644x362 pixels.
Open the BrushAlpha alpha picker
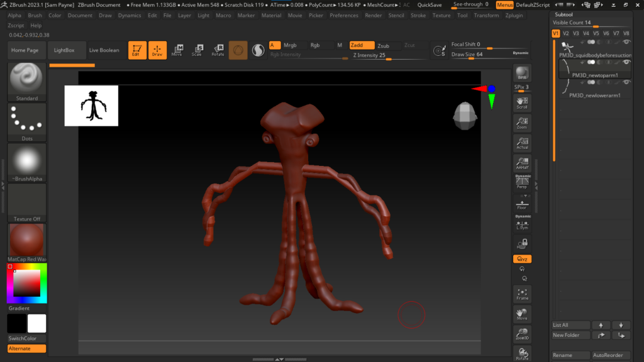click(x=26, y=163)
